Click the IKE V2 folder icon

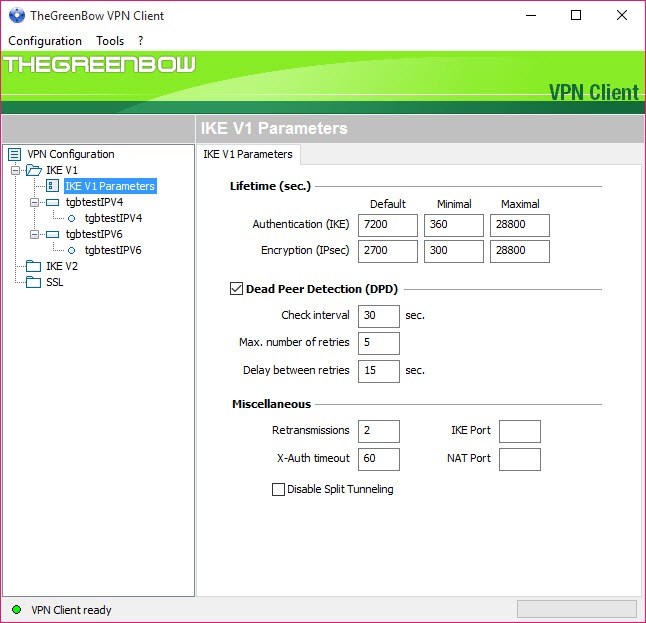33,267
